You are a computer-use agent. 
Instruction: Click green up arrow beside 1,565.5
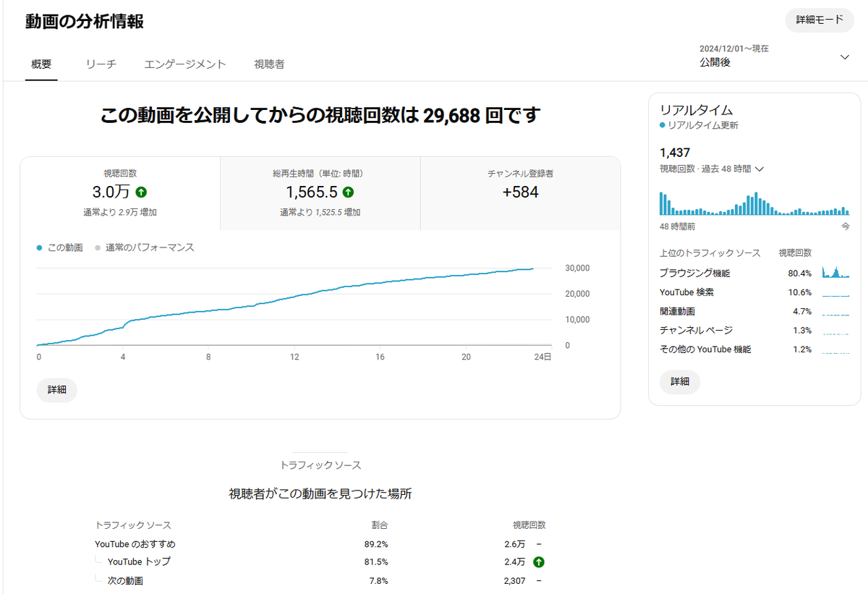click(x=348, y=192)
